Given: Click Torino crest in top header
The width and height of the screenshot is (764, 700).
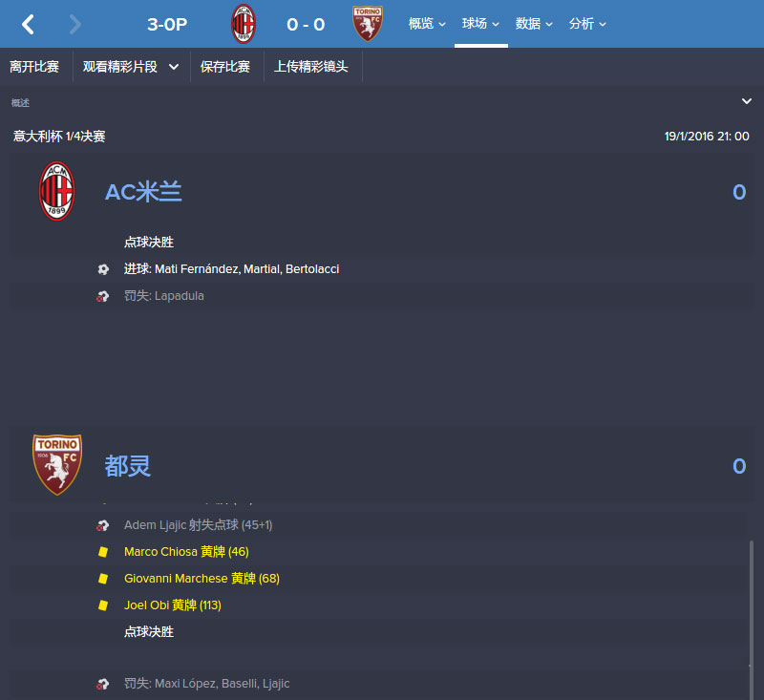Looking at the screenshot, I should (x=368, y=24).
